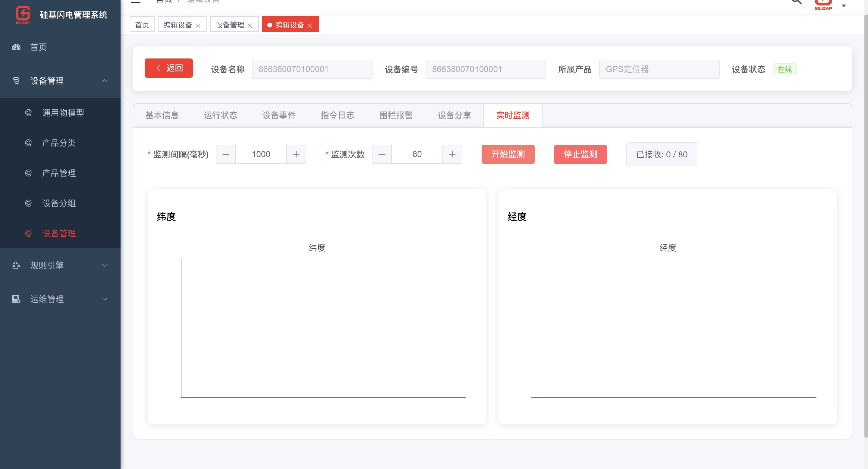
Task: Click the 运维管理 server icon
Action: [16, 299]
